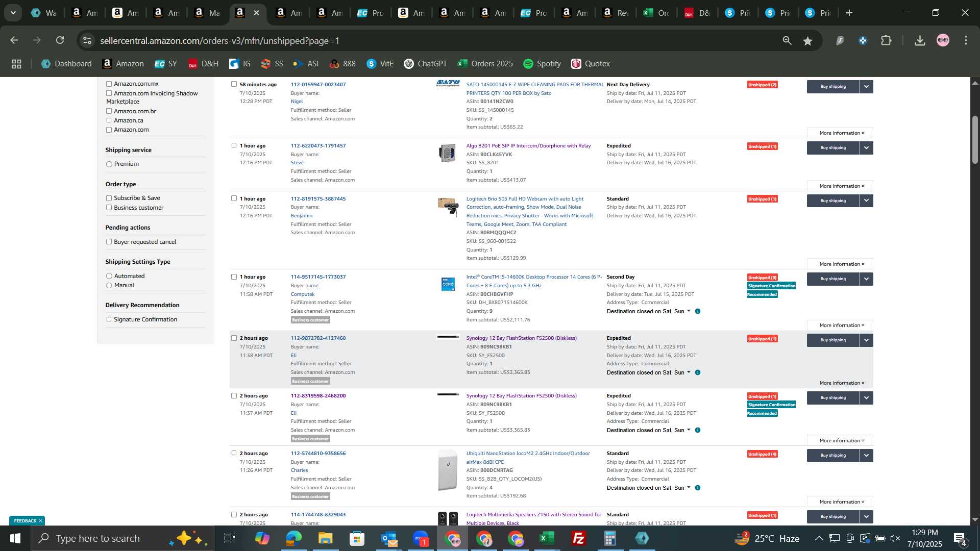
Task: Switch to the 'Rev' browser tab
Action: [616, 13]
